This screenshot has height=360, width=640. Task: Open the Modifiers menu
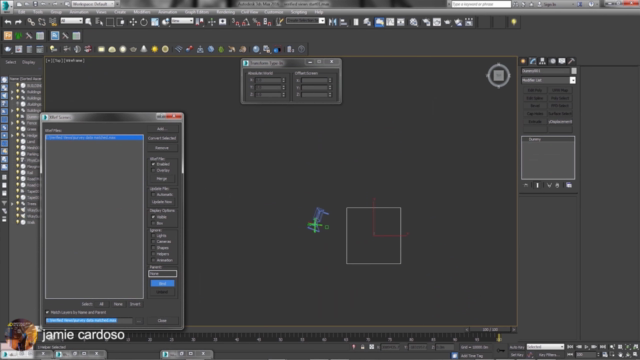pos(142,12)
